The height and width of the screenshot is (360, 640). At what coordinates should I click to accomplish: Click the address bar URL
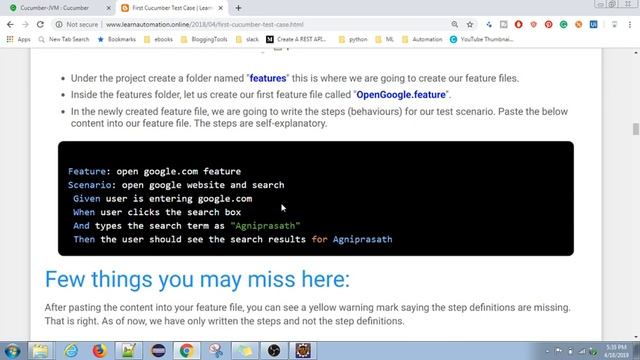pos(204,24)
